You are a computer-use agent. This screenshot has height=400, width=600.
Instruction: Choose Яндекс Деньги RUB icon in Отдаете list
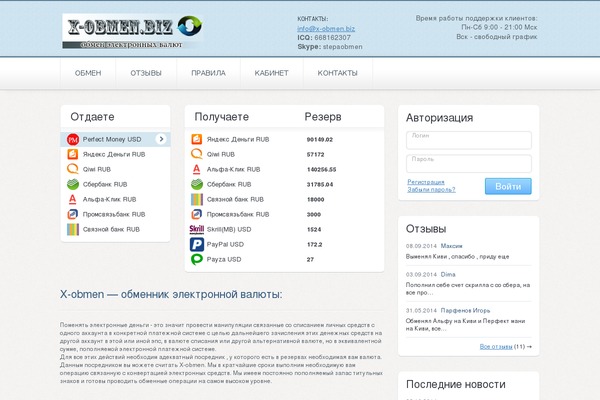coord(73,154)
